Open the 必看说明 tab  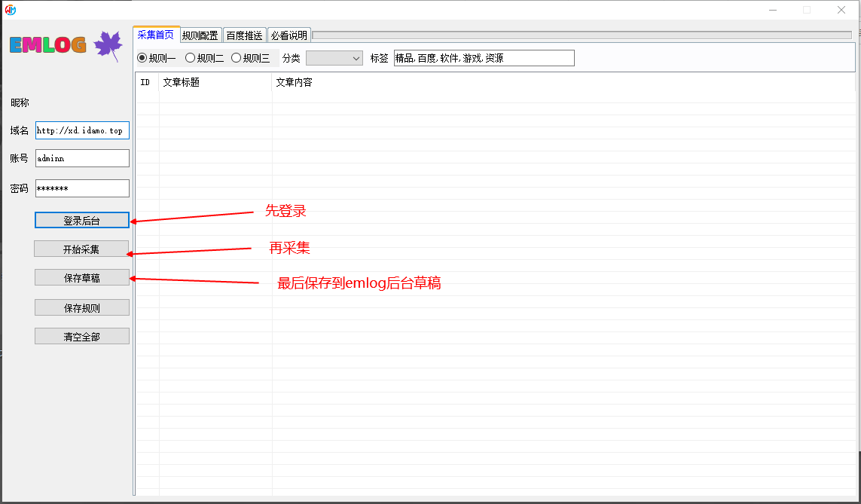click(x=289, y=35)
